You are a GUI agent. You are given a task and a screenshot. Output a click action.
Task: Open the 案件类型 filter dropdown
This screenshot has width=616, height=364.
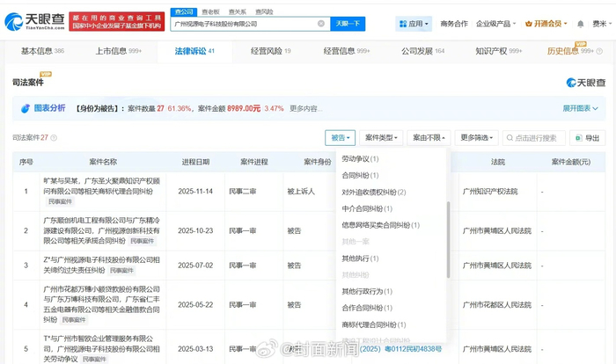tap(382, 138)
